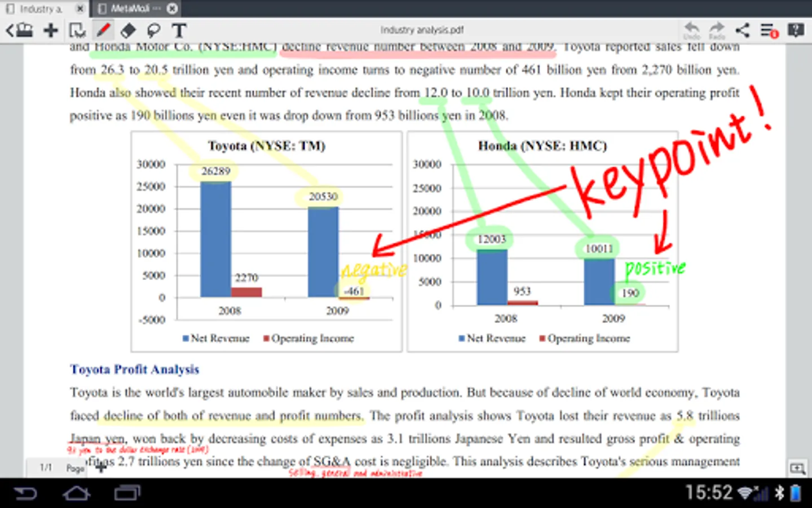Go back to the notes library
This screenshot has width=812, height=508.
tap(20, 30)
